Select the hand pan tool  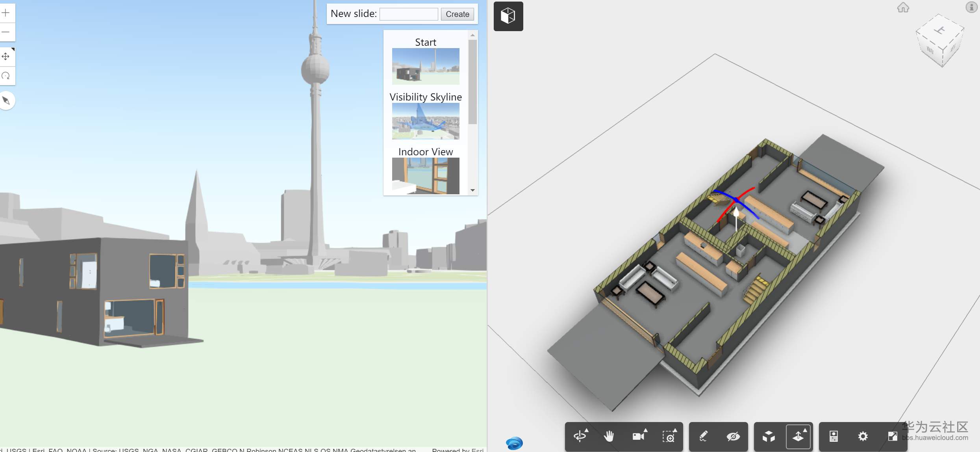tap(609, 436)
